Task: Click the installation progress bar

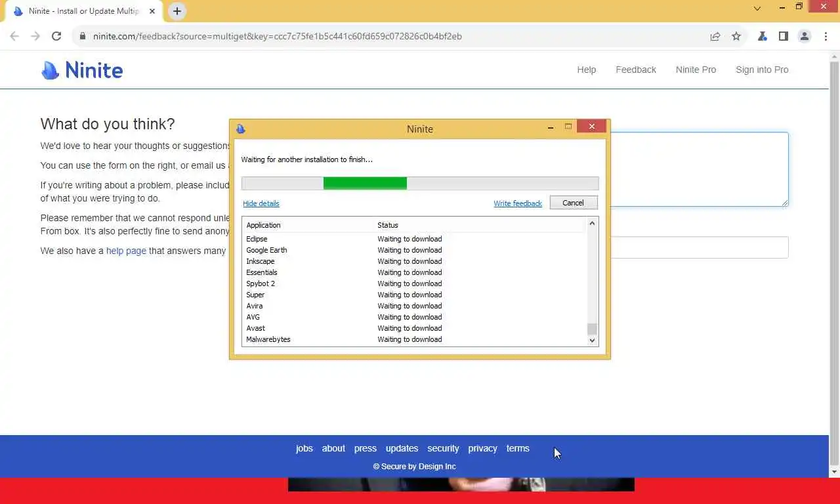Action: tap(420, 184)
